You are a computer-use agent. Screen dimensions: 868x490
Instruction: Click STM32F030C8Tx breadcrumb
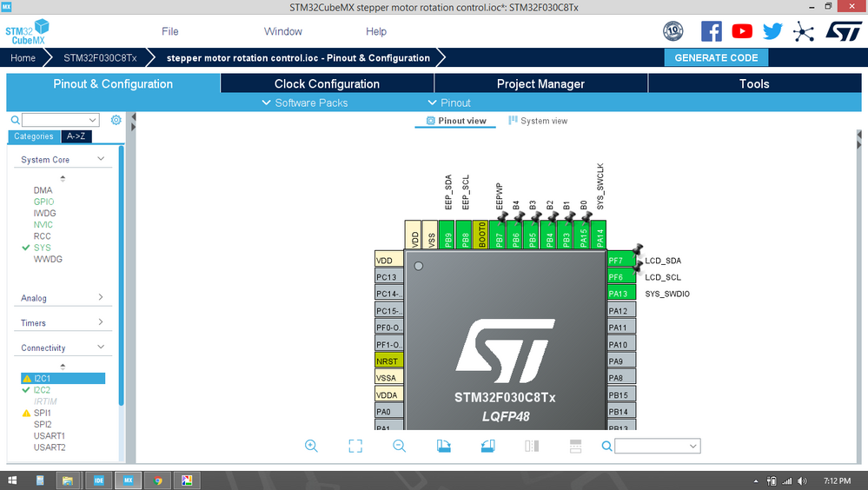(x=100, y=58)
